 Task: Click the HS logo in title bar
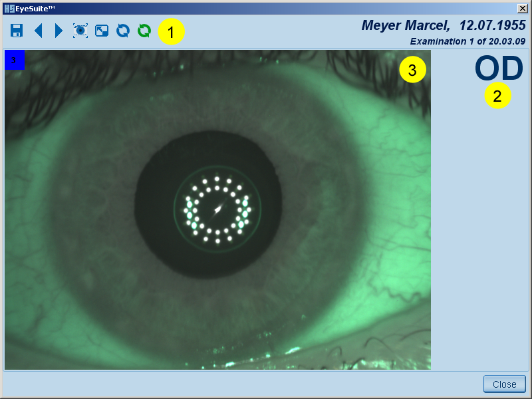coord(9,8)
